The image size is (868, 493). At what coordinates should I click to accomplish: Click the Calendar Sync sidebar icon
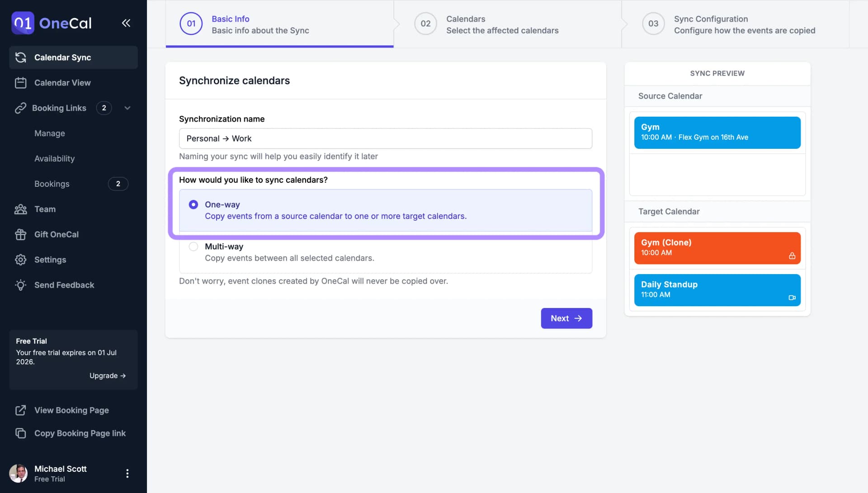click(x=21, y=57)
